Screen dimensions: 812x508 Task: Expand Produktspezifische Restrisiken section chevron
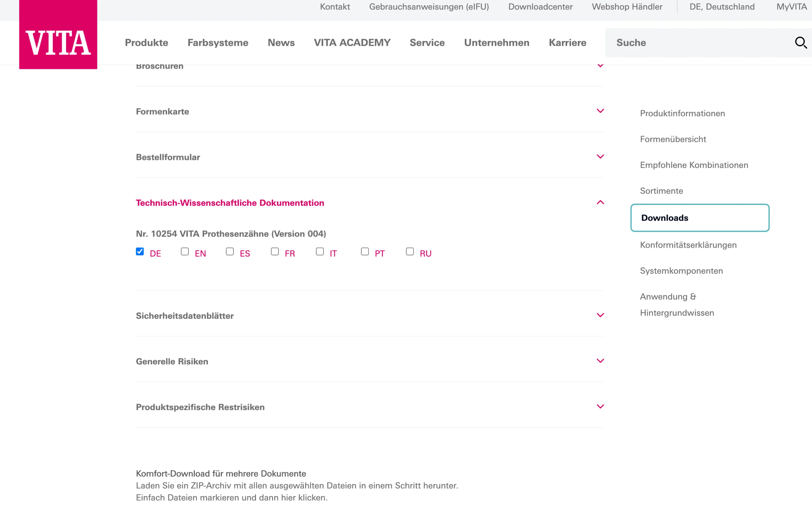point(600,406)
